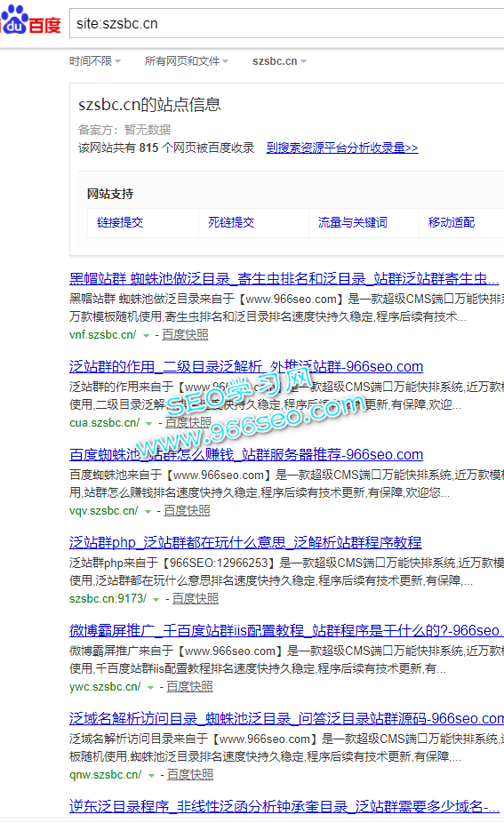Expand arrow next to vqv.szsbc.cn/
The image size is (504, 823).
pos(148,511)
